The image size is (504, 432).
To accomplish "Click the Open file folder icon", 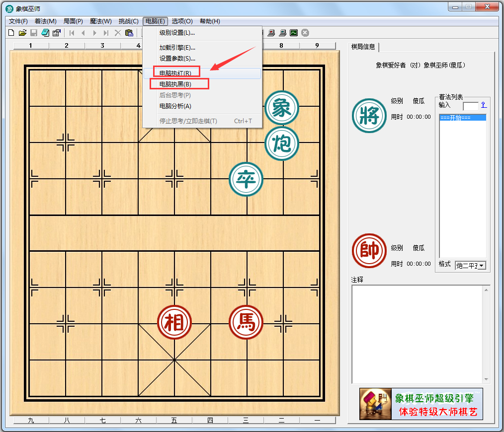I will click(x=22, y=33).
